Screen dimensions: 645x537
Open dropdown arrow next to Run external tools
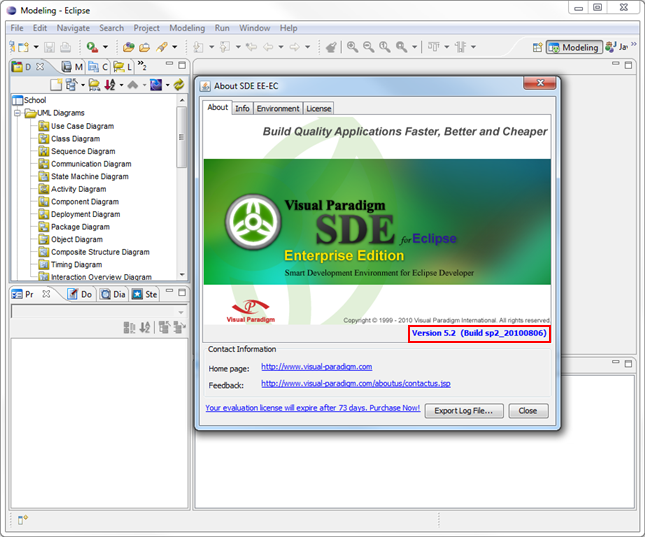[x=105, y=47]
